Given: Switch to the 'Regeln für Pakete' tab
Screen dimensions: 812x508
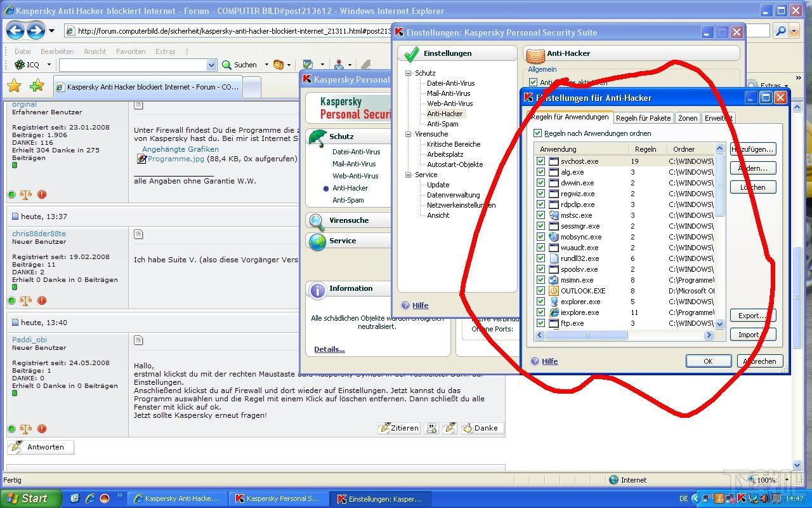Looking at the screenshot, I should coord(643,118).
